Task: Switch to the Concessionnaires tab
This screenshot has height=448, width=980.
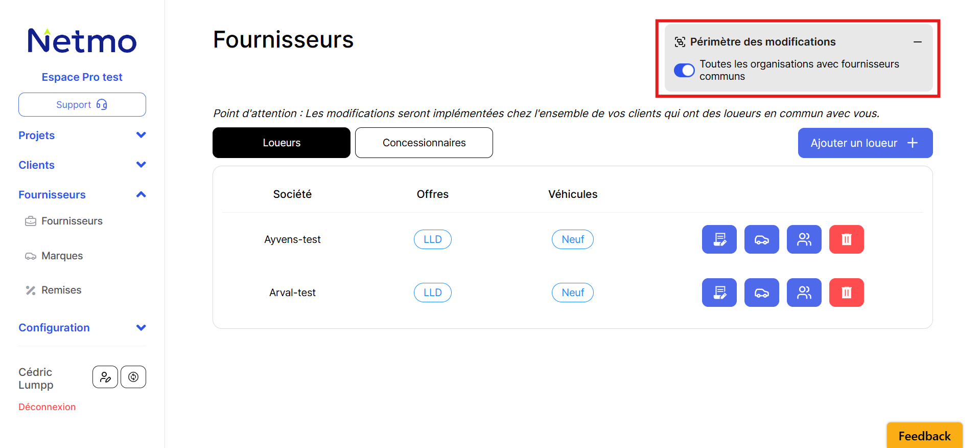Action: tap(424, 143)
